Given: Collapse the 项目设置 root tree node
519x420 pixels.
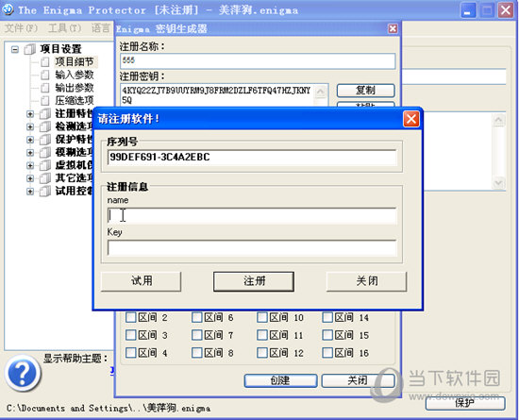Looking at the screenshot, I should coord(15,50).
